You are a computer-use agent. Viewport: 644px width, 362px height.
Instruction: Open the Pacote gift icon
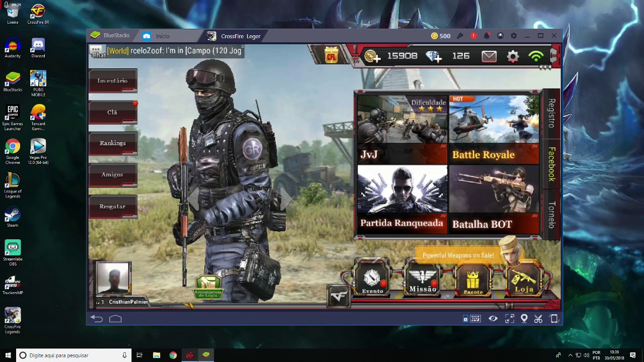tap(473, 279)
